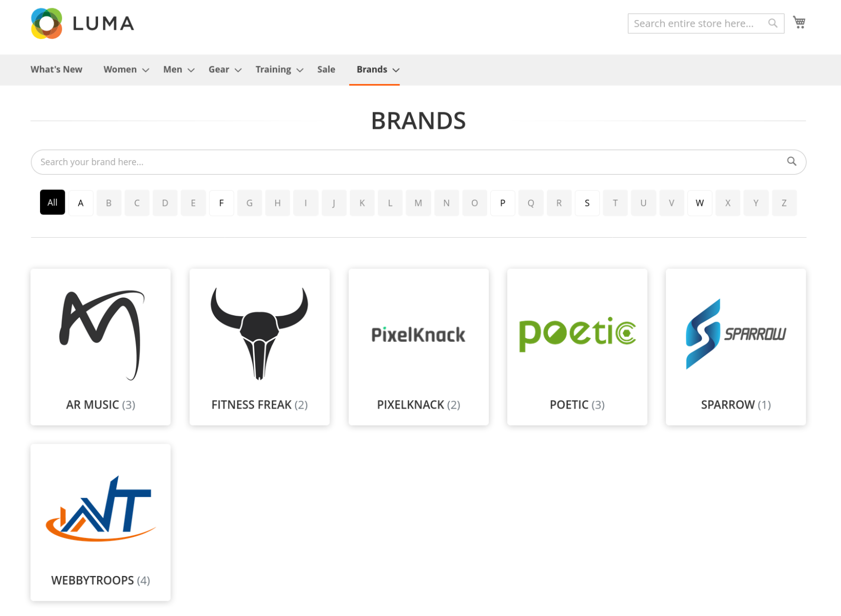
Task: Click the disabled letter M filter
Action: tap(418, 203)
